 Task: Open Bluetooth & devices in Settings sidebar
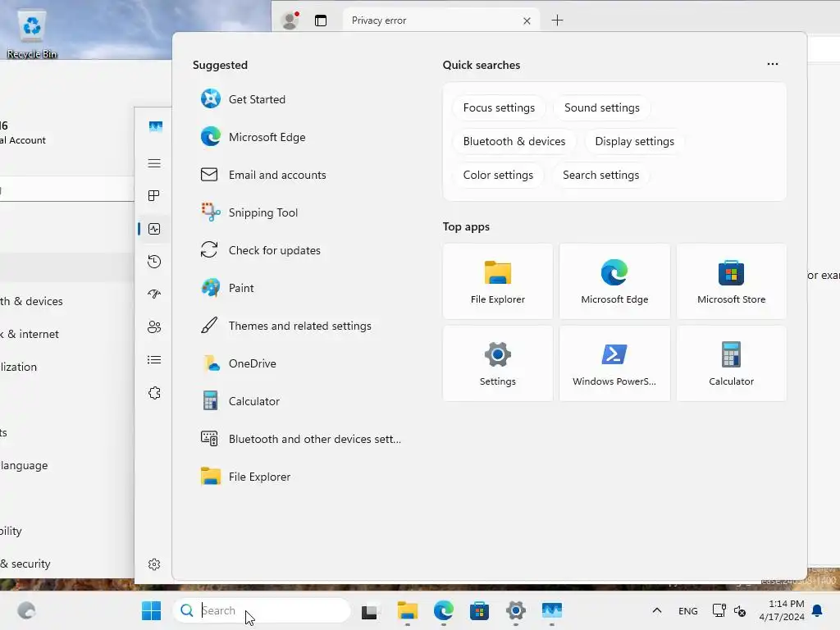[32, 301]
